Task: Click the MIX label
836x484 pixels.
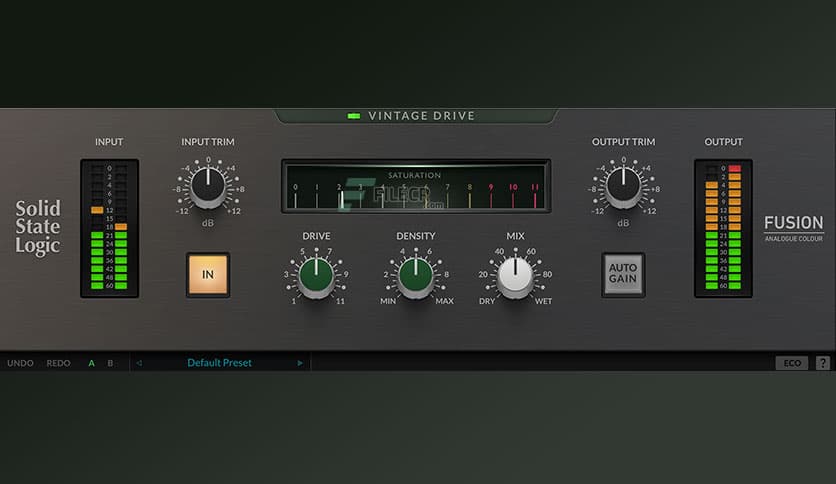Action: [515, 236]
